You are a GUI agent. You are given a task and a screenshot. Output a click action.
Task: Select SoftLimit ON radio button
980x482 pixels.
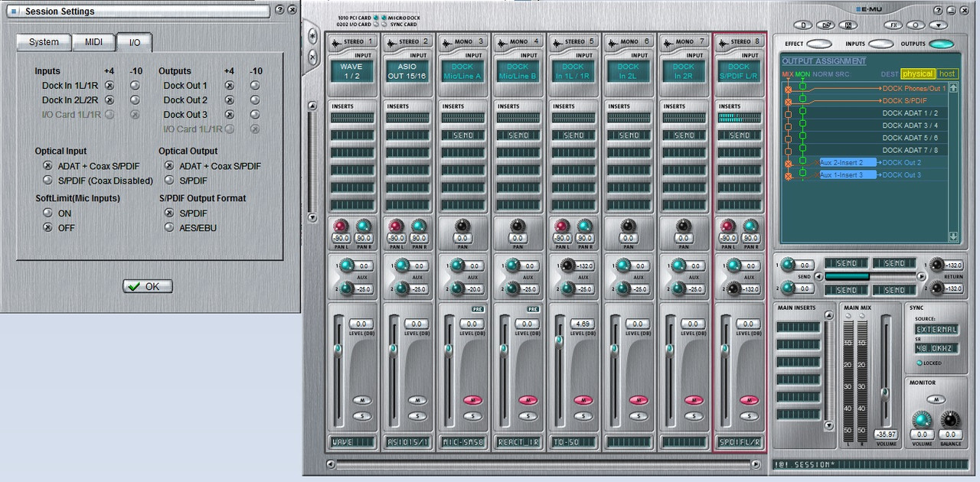47,213
